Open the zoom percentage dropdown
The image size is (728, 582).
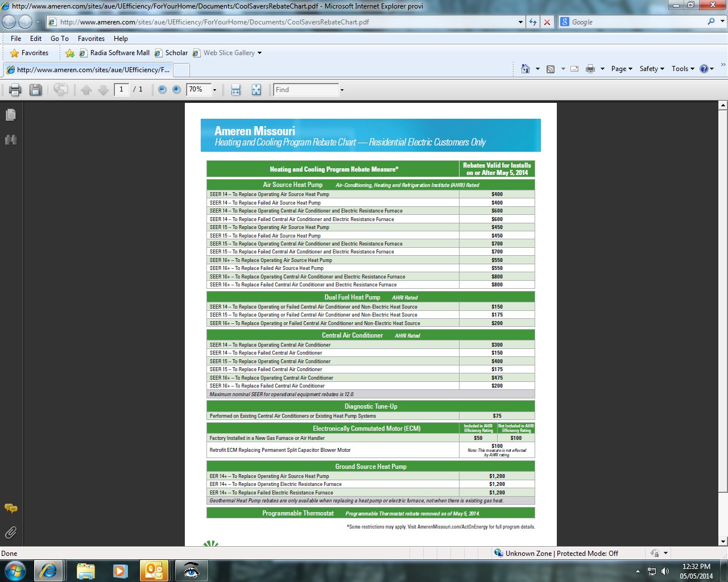(214, 90)
